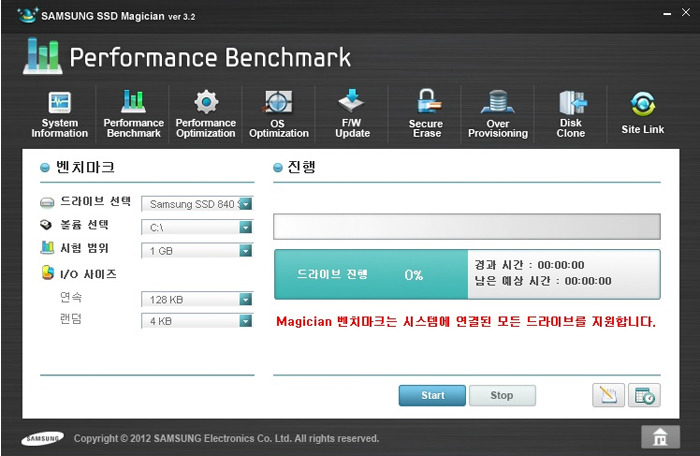Select Secure Erase tool
This screenshot has width=700, height=456.
click(x=426, y=114)
